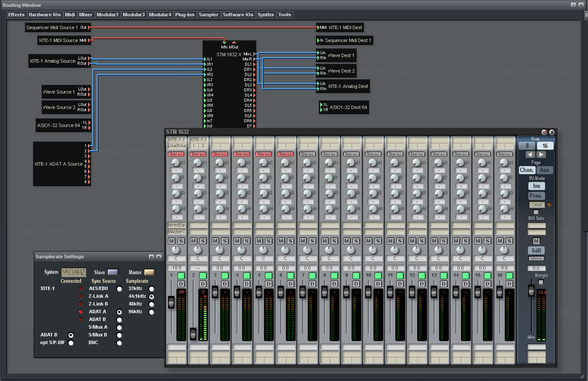Image resolution: width=588 pixels, height=381 pixels.
Task: Toggle Stereo on channel 7
Action: (x=307, y=154)
